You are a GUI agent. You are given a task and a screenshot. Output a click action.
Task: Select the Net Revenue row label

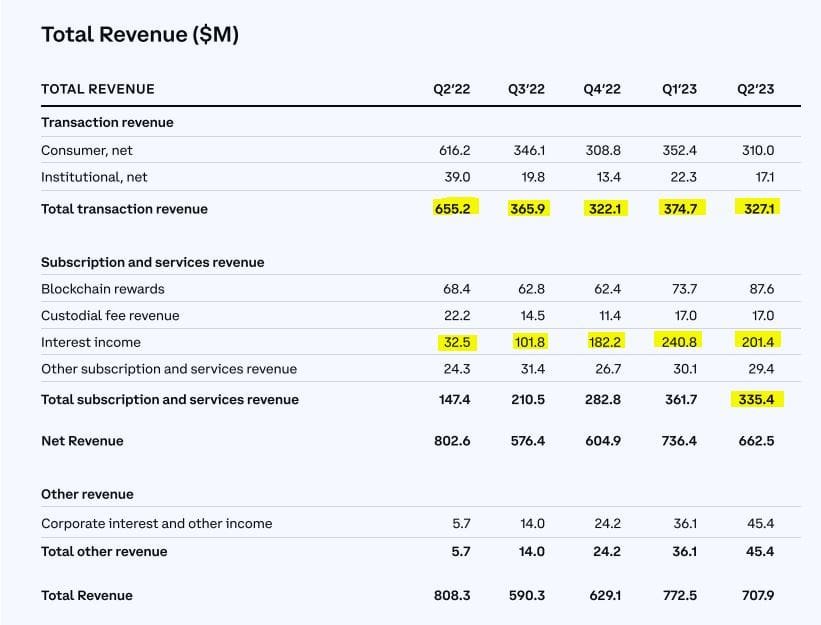tap(82, 441)
